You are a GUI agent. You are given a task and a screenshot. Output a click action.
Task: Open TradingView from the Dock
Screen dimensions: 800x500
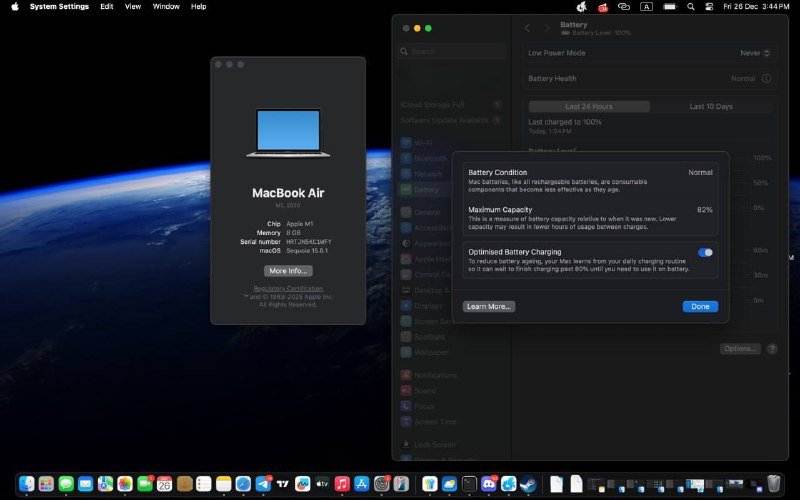click(283, 483)
